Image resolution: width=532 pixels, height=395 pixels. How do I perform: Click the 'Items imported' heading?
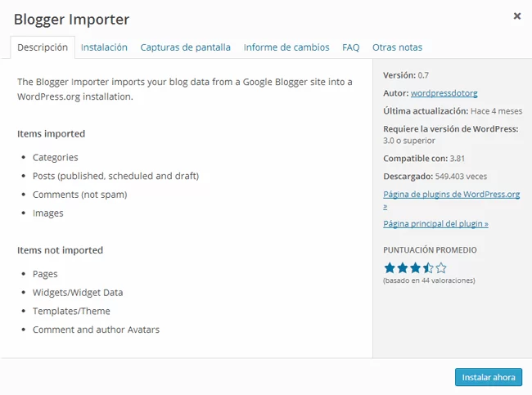pyautogui.click(x=52, y=133)
